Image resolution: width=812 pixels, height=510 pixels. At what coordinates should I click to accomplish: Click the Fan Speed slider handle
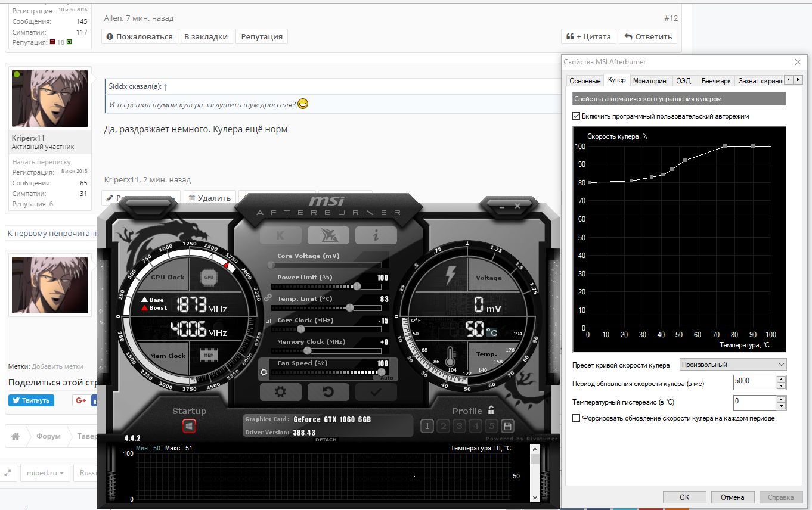[381, 372]
